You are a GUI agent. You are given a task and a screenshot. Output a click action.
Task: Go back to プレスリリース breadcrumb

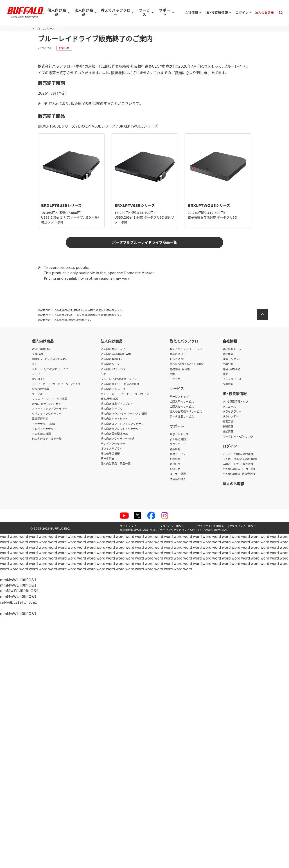click(x=45, y=29)
